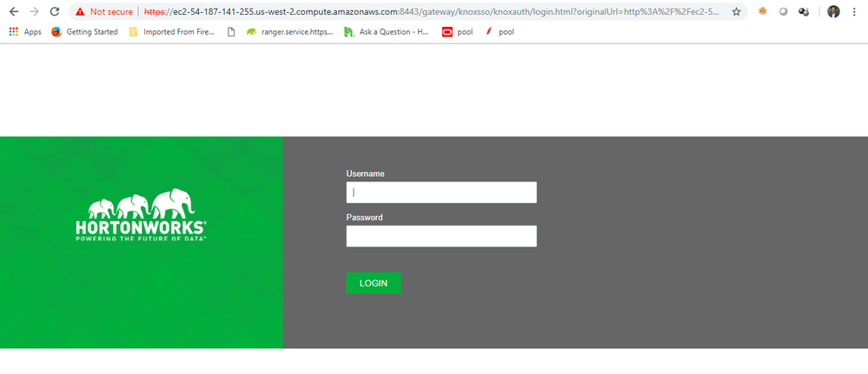Screen dimensions: 868x374
Task: Reload the page with the refresh icon
Action: pyautogui.click(x=54, y=11)
